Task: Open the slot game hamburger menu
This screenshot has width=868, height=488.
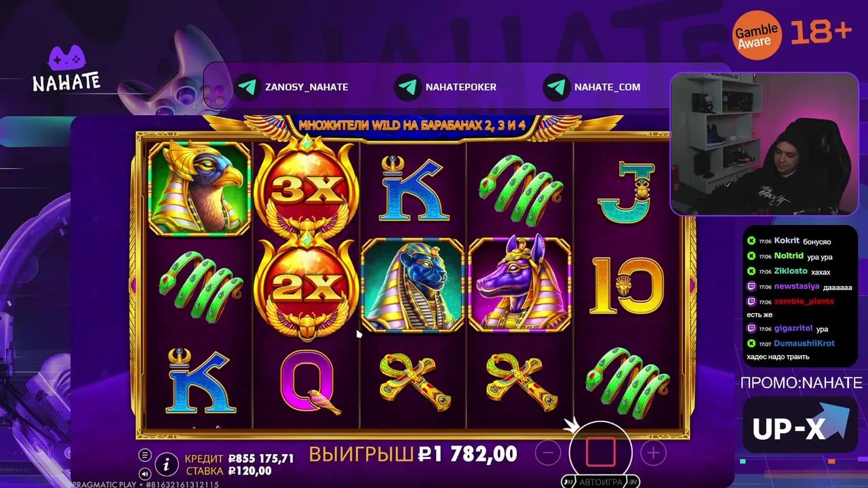Action: click(144, 455)
